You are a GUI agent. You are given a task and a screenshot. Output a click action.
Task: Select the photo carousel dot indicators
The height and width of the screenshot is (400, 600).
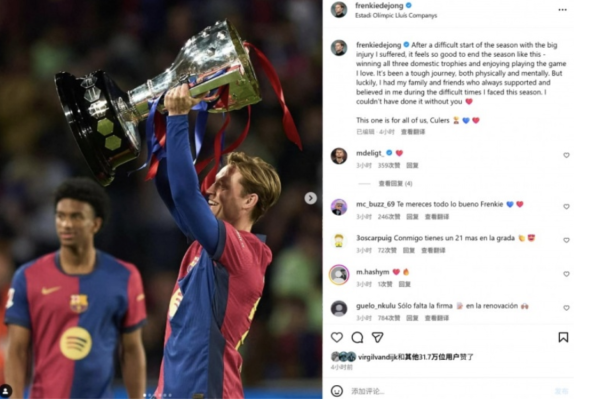point(157,395)
